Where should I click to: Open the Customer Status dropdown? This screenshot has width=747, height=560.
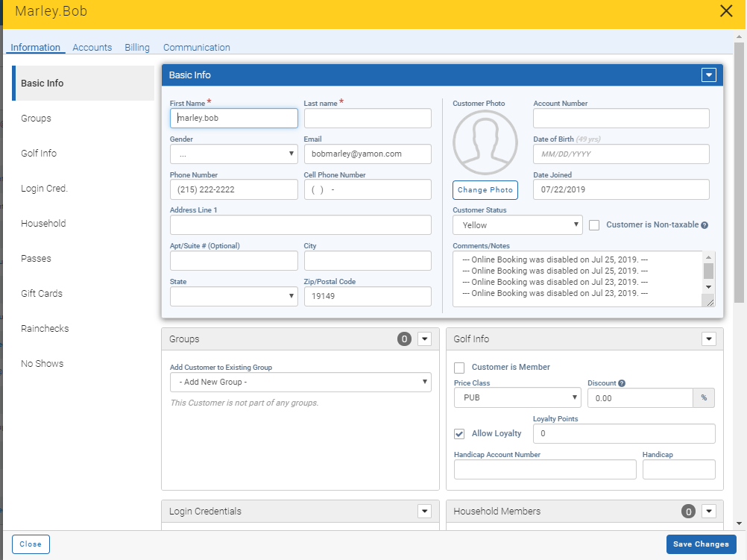point(517,225)
